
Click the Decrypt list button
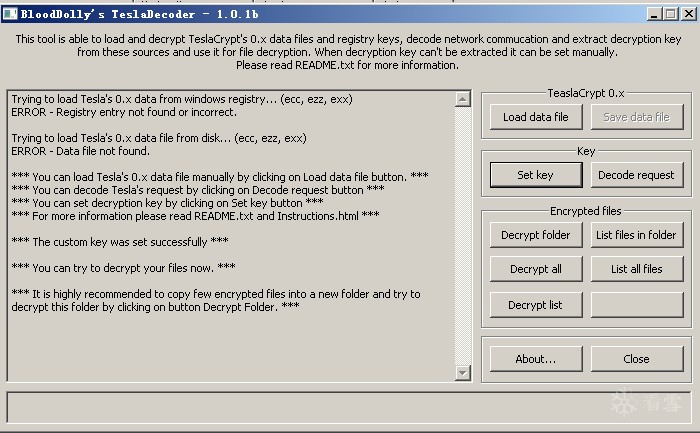(x=536, y=305)
